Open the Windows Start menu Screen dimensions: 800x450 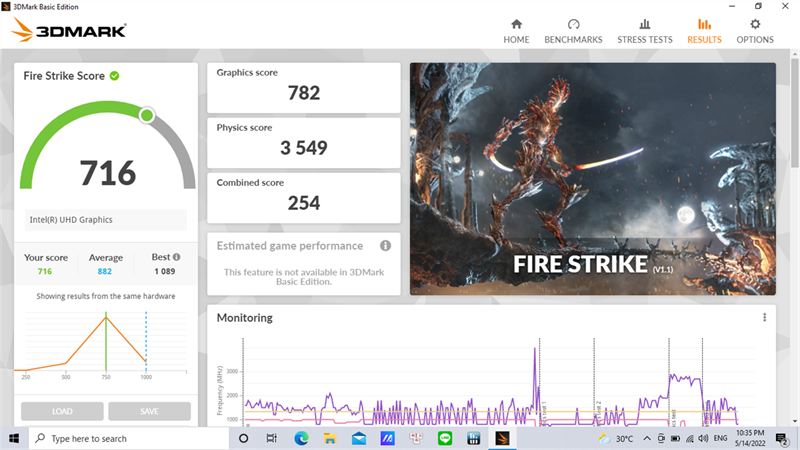click(14, 439)
